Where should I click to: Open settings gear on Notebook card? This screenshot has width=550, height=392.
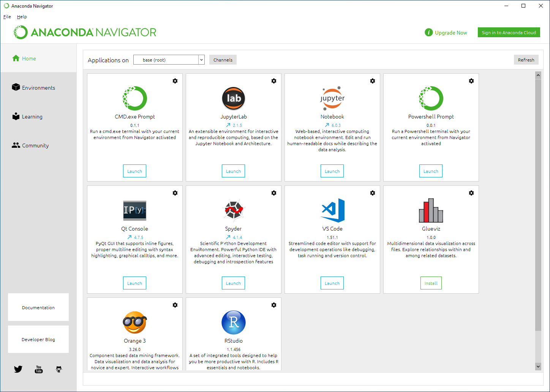coord(373,81)
